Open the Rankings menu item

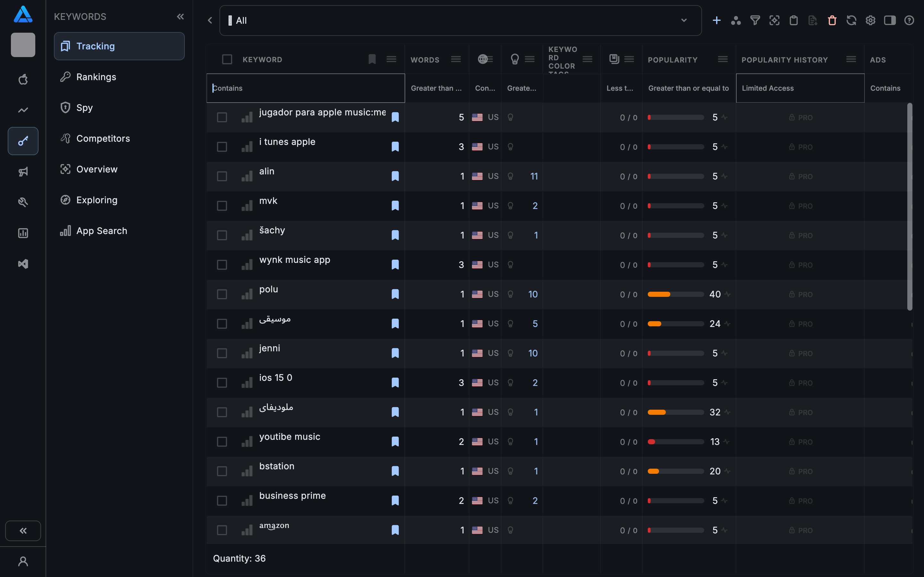tap(96, 77)
